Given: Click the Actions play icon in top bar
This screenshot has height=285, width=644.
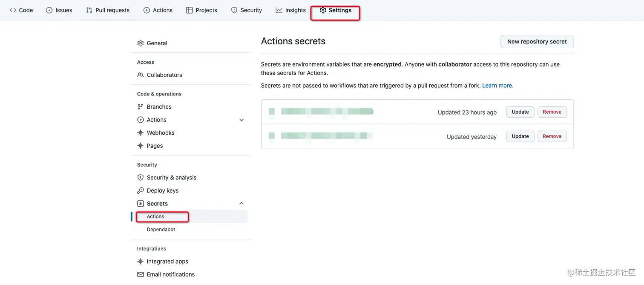Looking at the screenshot, I should (147, 10).
